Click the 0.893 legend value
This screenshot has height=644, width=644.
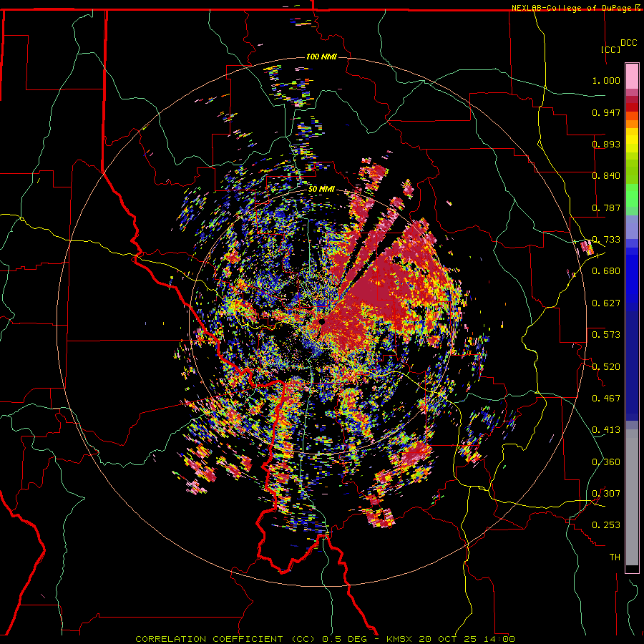tap(606, 144)
